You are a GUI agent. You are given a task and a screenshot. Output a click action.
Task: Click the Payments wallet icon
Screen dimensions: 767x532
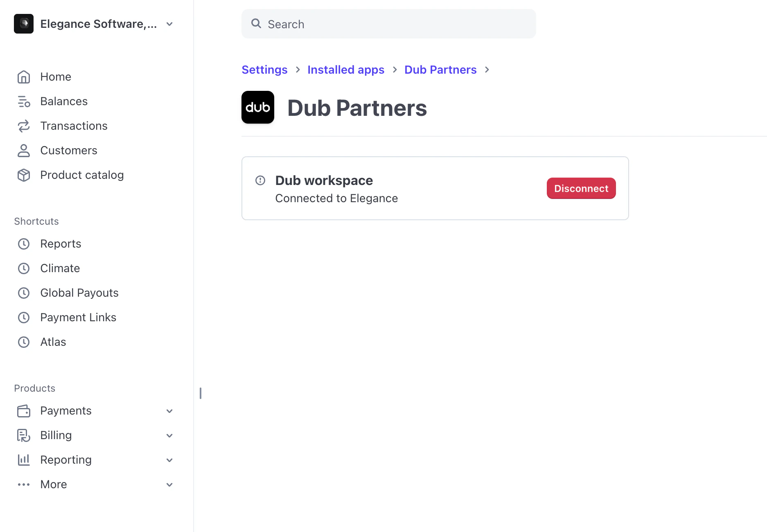click(x=24, y=410)
